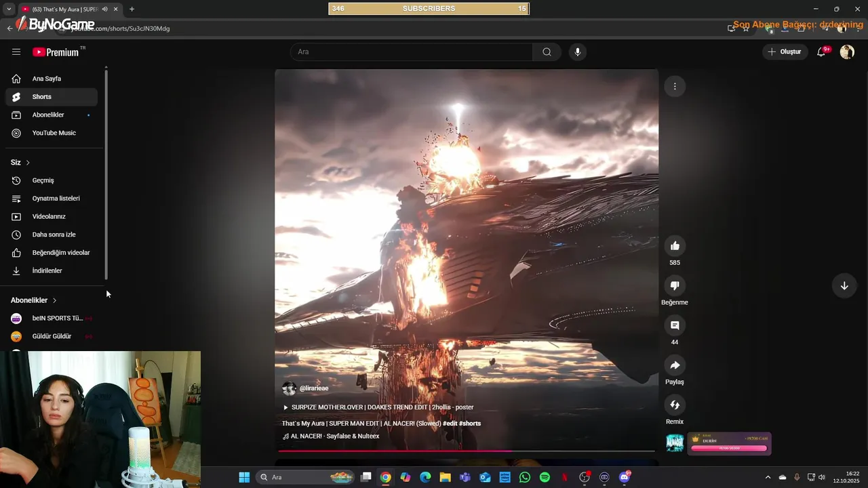This screenshot has width=868, height=488.
Task: Open Geçmiş history in sidebar
Action: coord(52,180)
